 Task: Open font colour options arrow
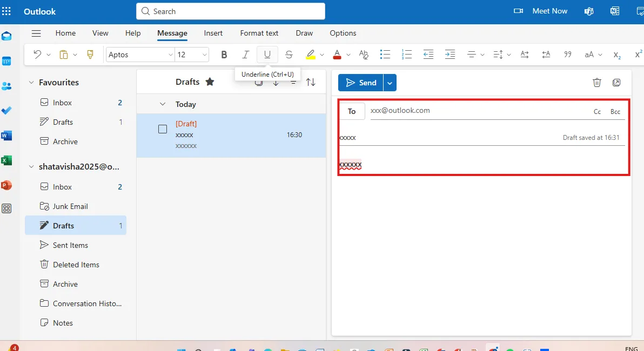pos(348,55)
